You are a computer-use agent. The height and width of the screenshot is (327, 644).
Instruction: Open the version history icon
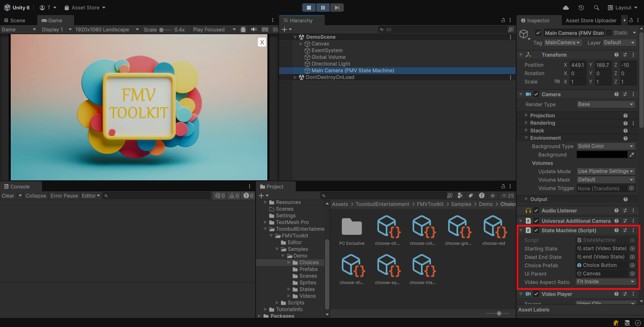tap(581, 8)
